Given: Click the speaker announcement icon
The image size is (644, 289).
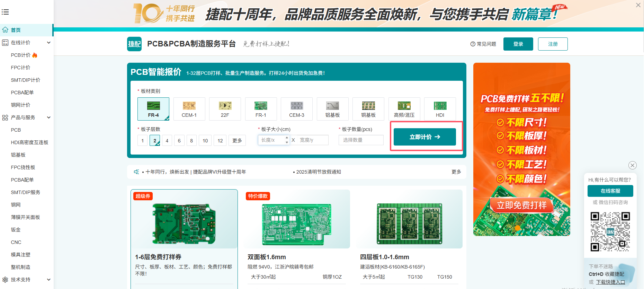Looking at the screenshot, I should [x=136, y=172].
